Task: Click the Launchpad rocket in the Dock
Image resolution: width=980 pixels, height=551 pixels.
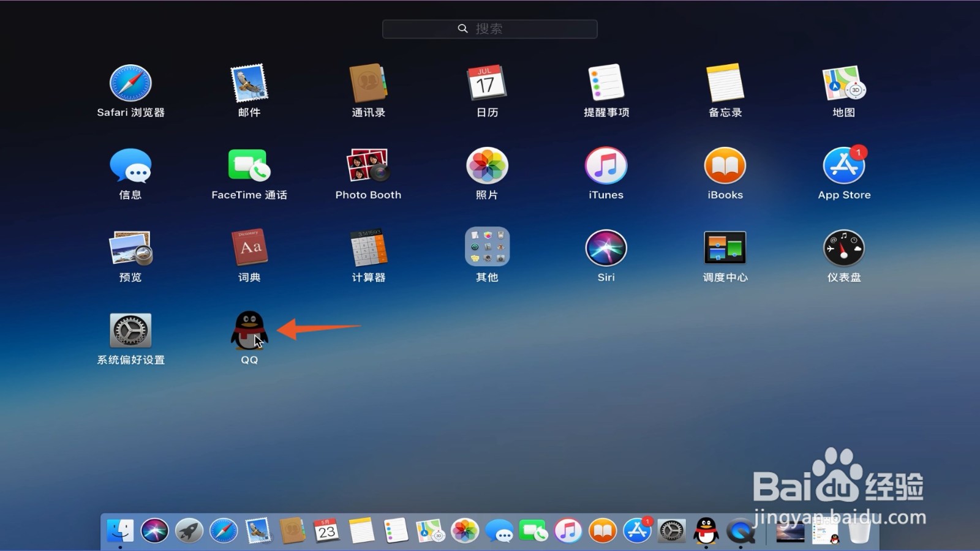Action: pos(189,530)
